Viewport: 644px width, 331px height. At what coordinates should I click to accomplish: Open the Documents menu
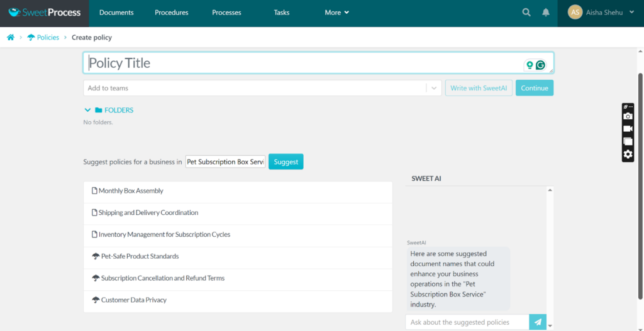[x=116, y=13]
